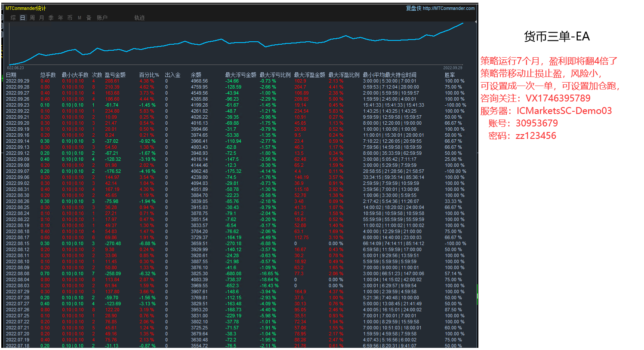Screen dimensions: 644x350
Task: Click the 盈亏金额 column header
Action: point(115,75)
